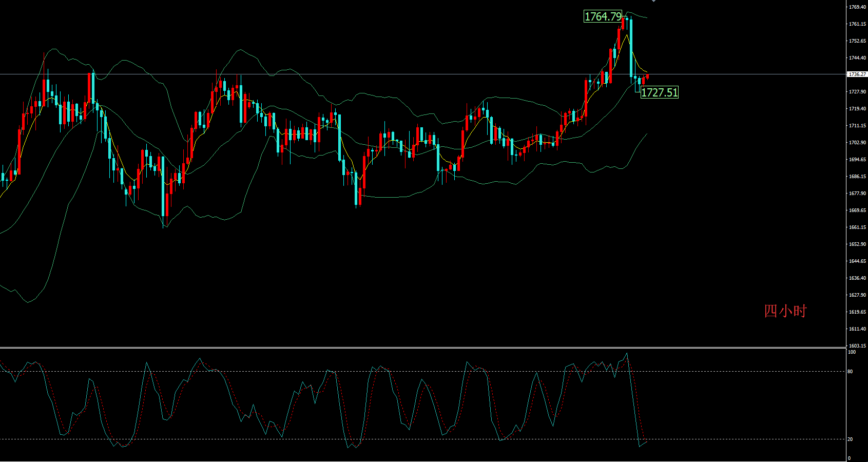
Task: Click the chart shift triangle marker at top
Action: point(653,1)
